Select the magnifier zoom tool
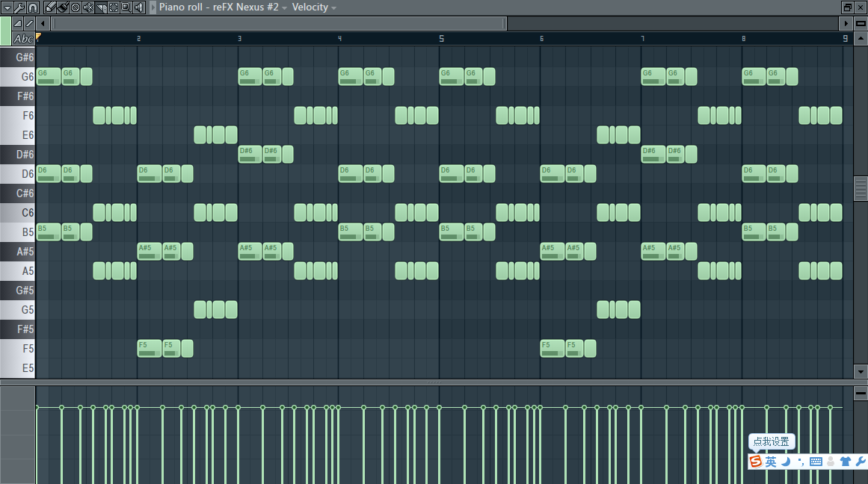 click(126, 7)
